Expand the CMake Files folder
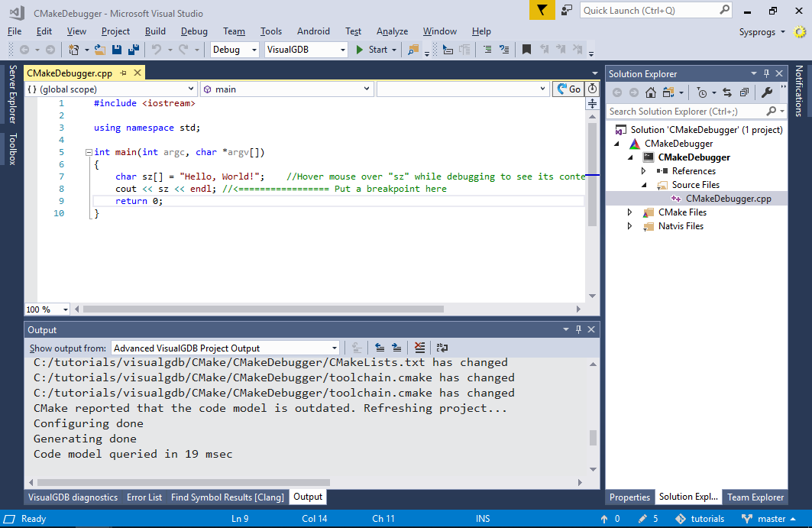Viewport: 812px width, 528px height. click(629, 212)
